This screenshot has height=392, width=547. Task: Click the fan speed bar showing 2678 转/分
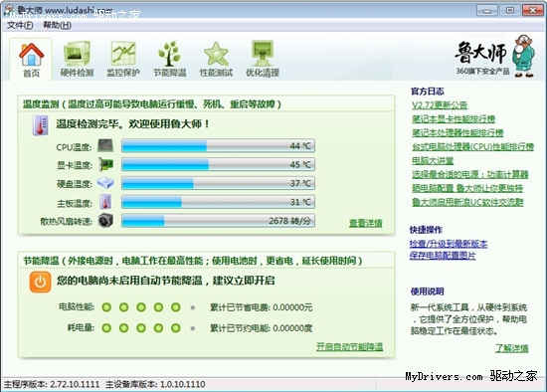point(218,221)
